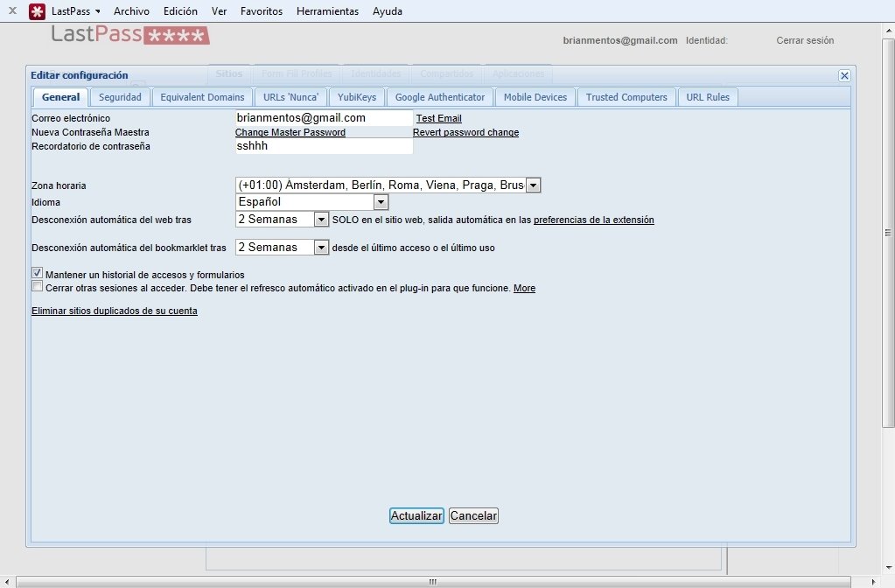Click the Correo electrónico input field

[324, 117]
